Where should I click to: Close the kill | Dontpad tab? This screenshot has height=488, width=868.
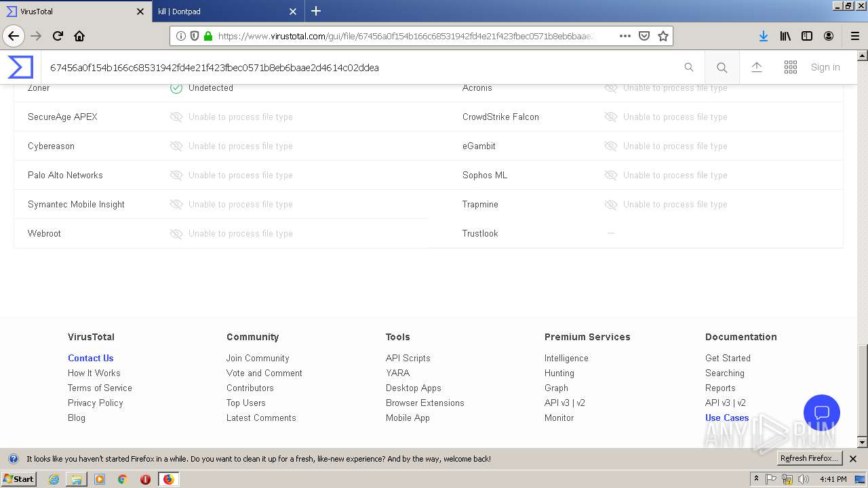(293, 12)
